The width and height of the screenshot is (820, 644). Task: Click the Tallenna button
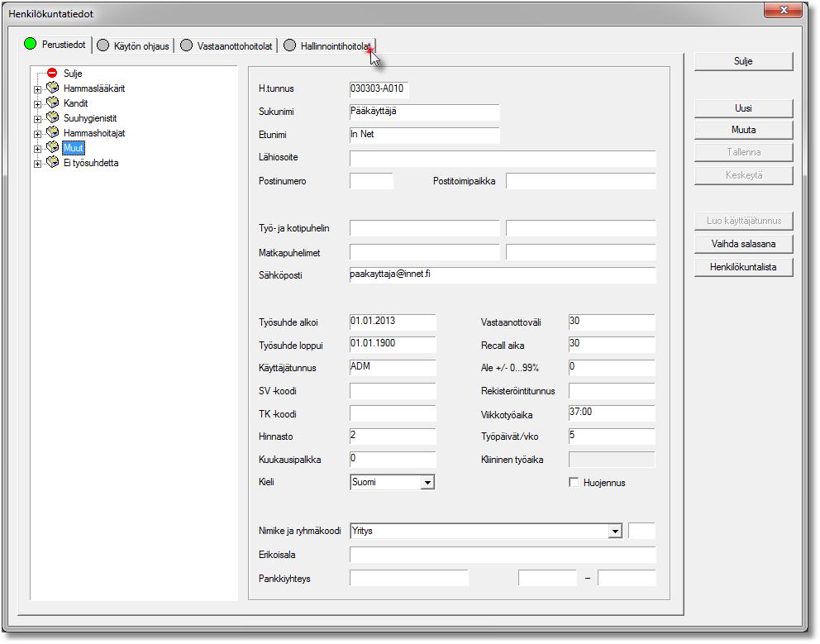click(743, 152)
